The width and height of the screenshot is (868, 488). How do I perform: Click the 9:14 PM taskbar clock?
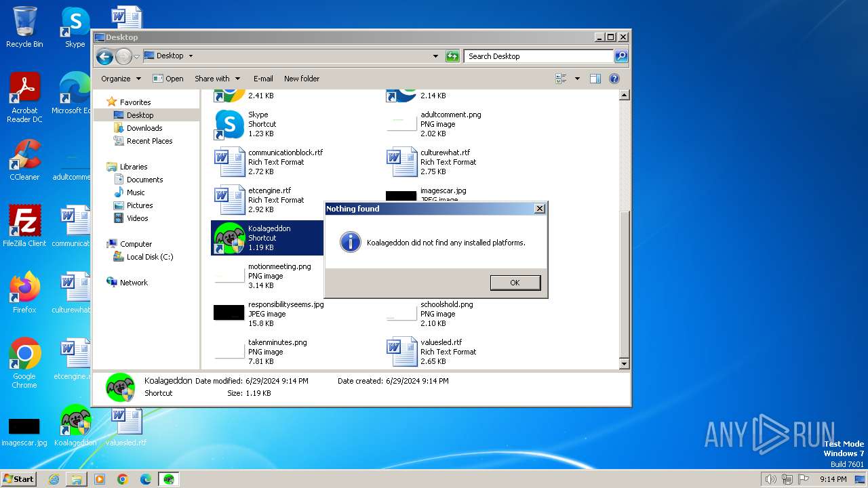833,479
